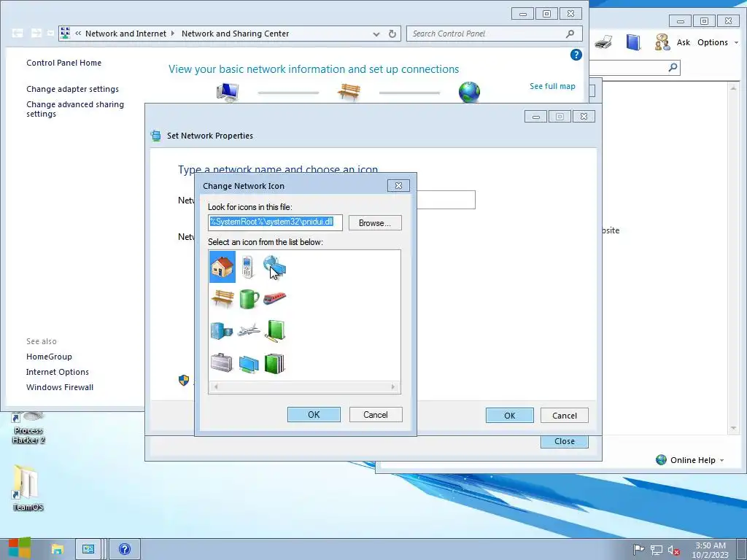Viewport: 747px width, 560px height.
Task: Click the computer icon in network map
Action: point(228,92)
